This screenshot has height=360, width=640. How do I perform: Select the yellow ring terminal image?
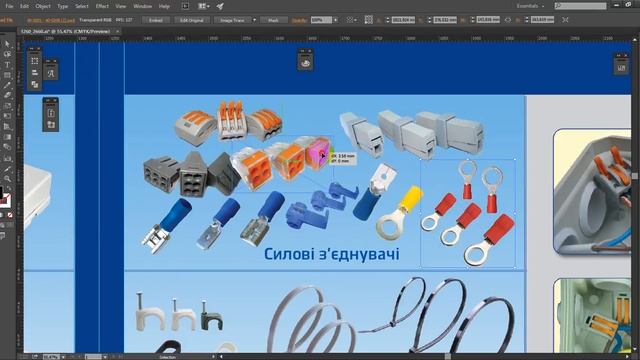(399, 212)
